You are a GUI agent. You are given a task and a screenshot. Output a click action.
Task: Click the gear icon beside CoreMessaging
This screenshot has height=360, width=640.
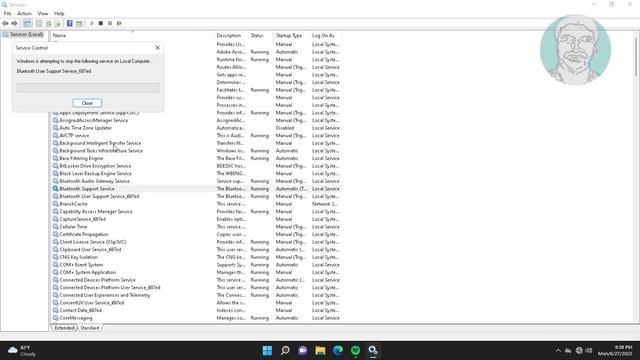coord(56,318)
